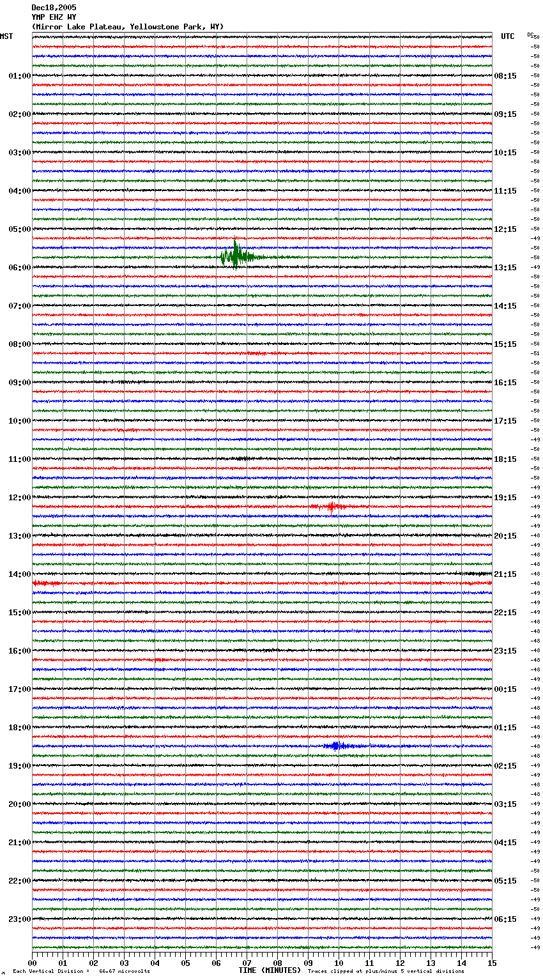
Task: Select the 05:00 MST time label
Action: click(19, 229)
